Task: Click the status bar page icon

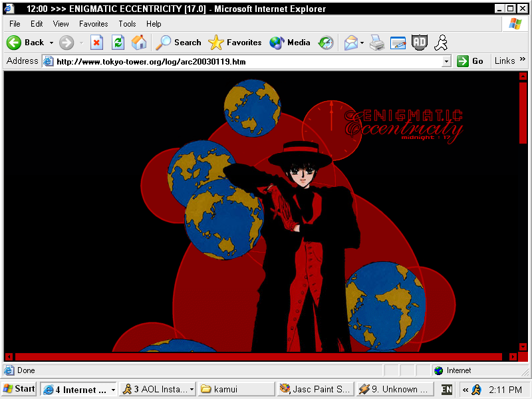Action: point(9,370)
